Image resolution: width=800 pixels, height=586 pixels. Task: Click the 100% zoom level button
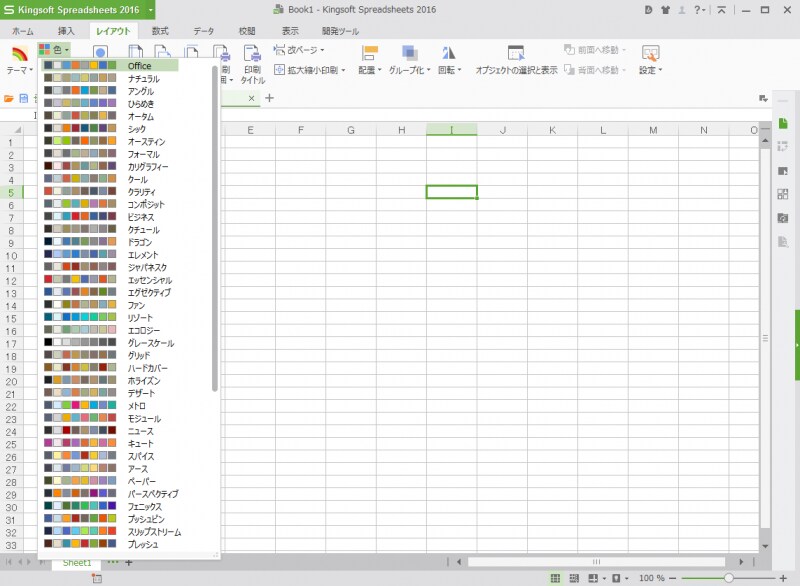[652, 577]
